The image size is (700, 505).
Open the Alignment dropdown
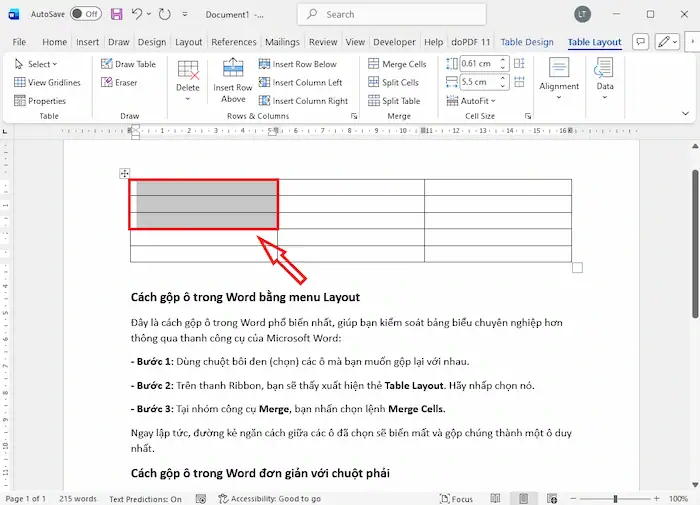coord(559,79)
